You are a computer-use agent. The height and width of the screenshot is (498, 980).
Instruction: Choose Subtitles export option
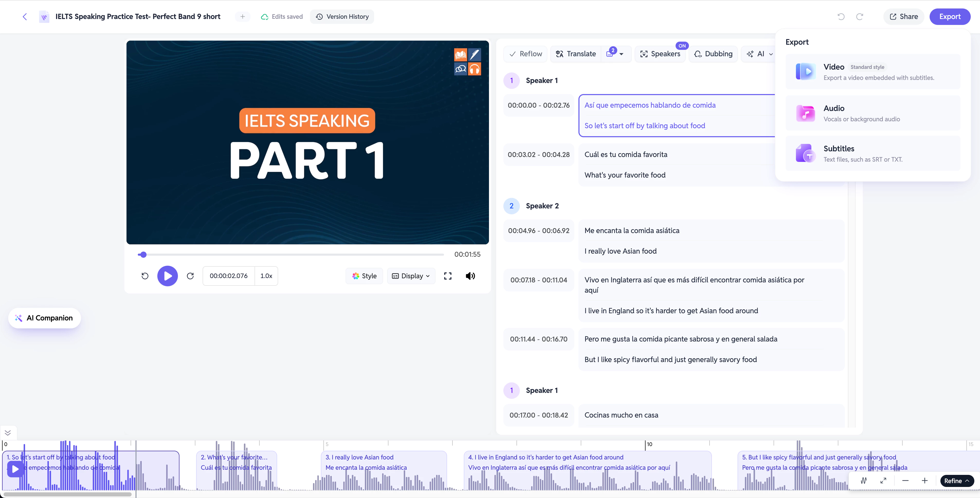[x=873, y=153]
